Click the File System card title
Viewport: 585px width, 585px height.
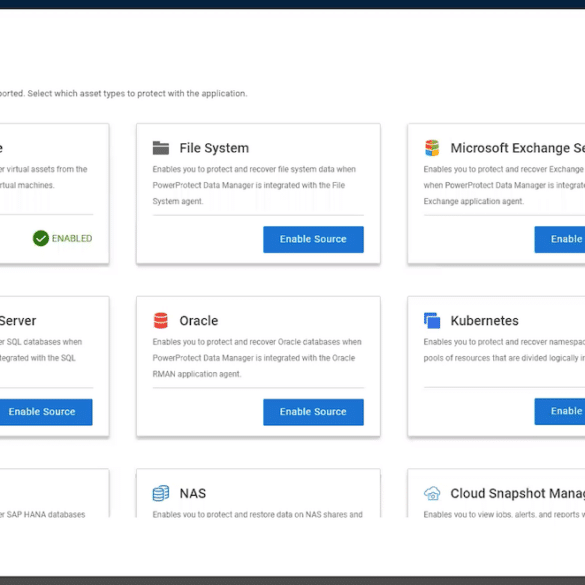click(214, 148)
